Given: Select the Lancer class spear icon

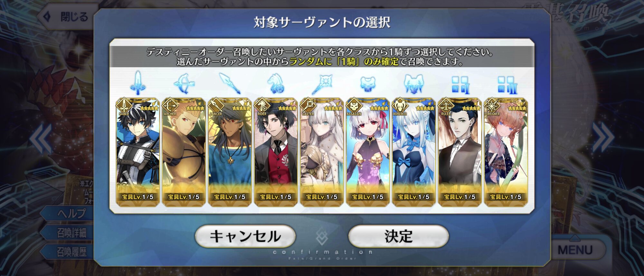Looking at the screenshot, I should pyautogui.click(x=230, y=83).
